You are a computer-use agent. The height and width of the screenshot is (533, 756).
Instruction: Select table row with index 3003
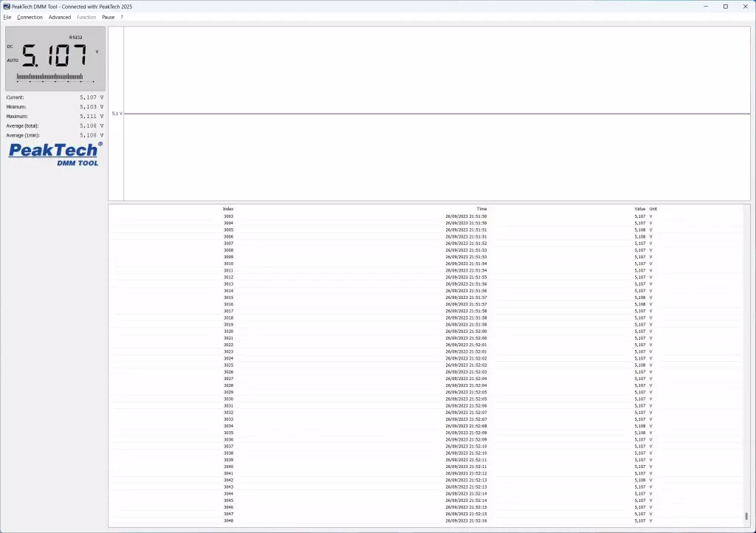click(427, 216)
